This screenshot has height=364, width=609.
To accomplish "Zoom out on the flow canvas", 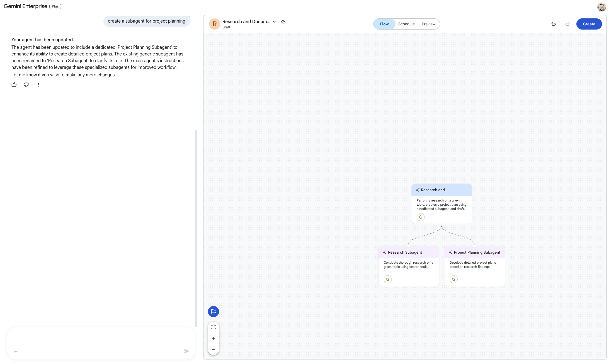I will tap(213, 350).
